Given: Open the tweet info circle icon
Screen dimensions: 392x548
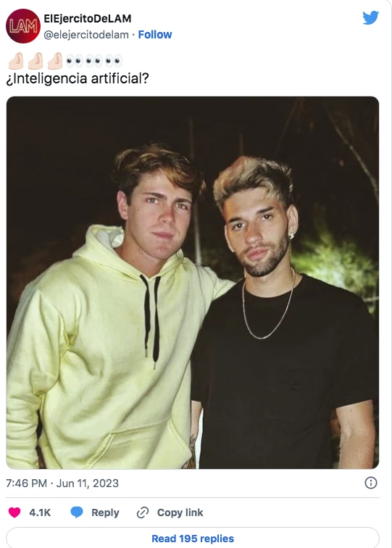Looking at the screenshot, I should pos(371,483).
